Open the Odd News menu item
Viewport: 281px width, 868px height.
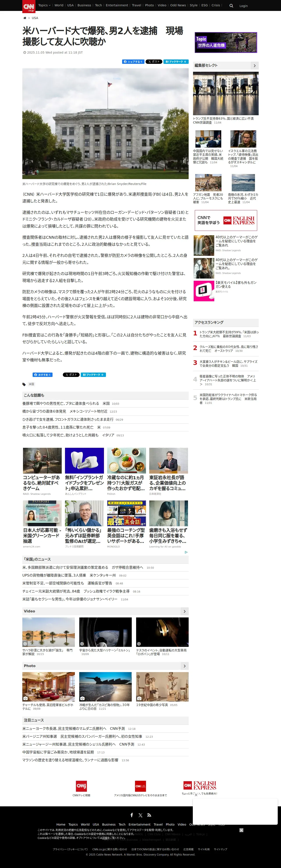[x=178, y=5]
